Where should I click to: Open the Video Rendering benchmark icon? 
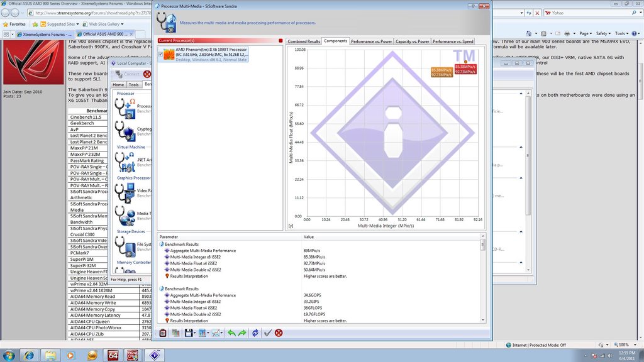click(x=125, y=193)
